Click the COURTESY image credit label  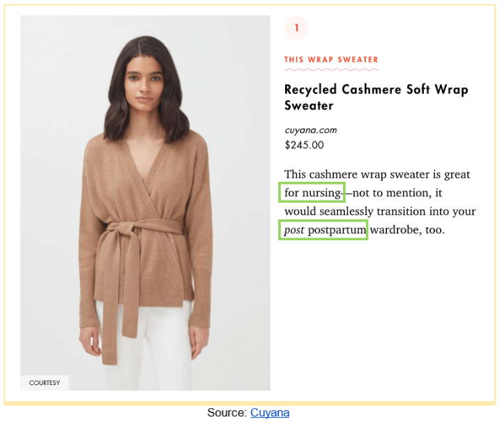click(x=45, y=383)
